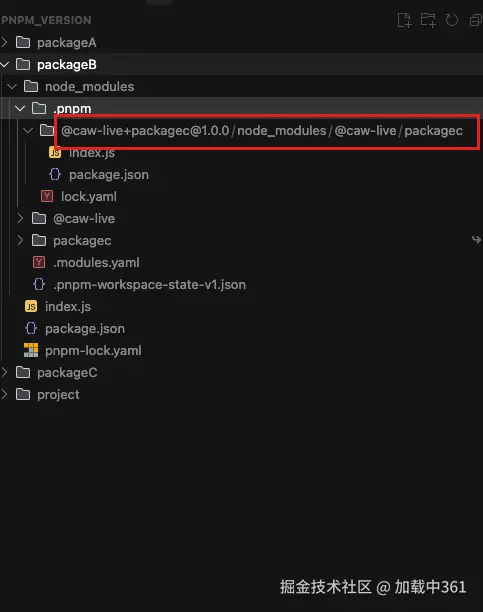Select the packageB folder icon
Viewport: 483px width, 612px height.
point(23,64)
